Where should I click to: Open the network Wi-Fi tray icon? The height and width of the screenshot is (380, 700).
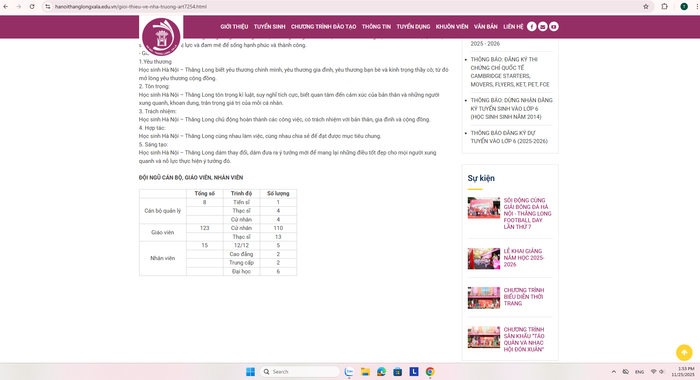654,372
